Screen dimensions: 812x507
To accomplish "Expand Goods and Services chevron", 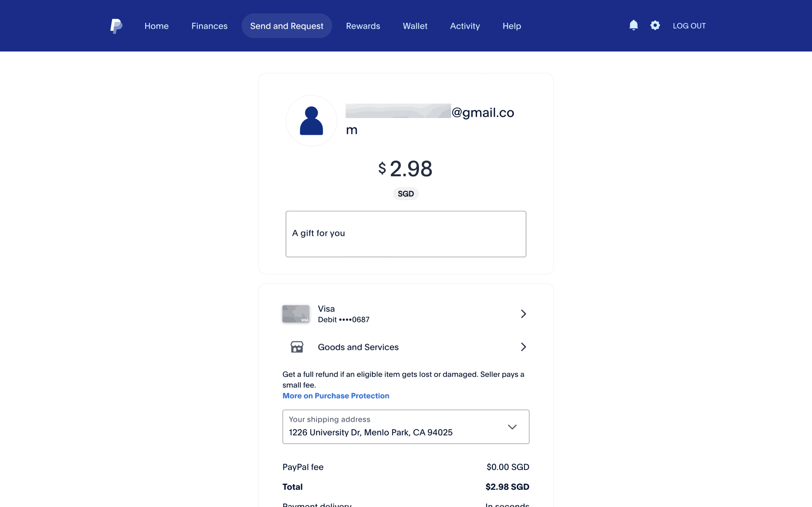I will [523, 347].
